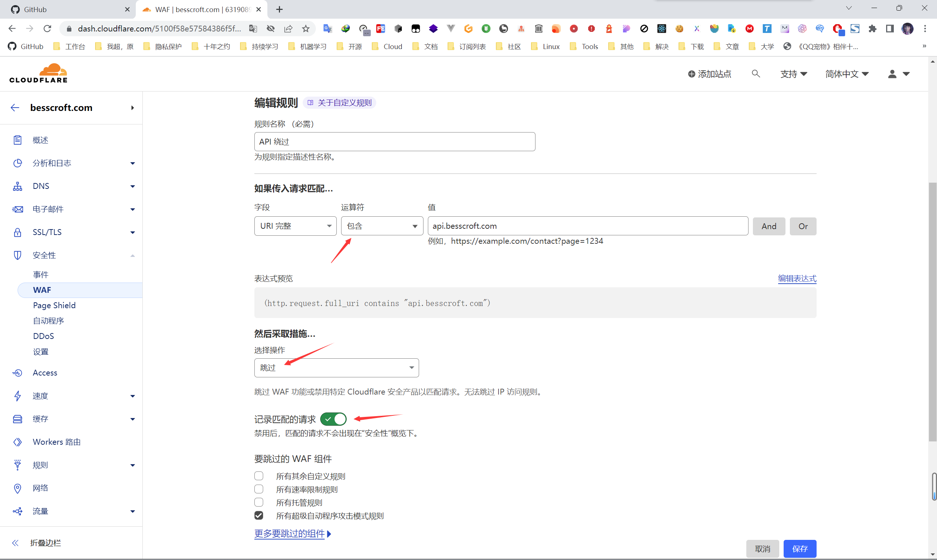Open the 速度 lightning bolt icon

pos(17,396)
